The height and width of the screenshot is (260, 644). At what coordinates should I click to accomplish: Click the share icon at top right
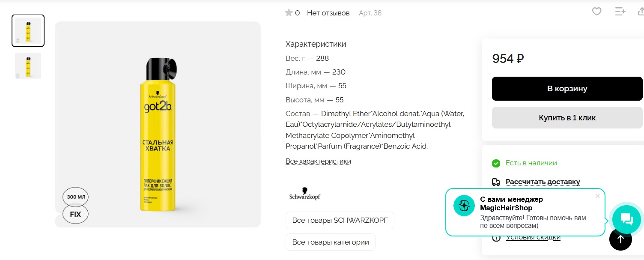click(641, 12)
